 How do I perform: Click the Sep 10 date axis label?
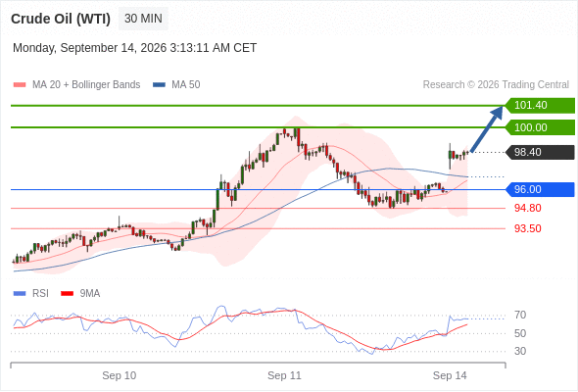[120, 375]
